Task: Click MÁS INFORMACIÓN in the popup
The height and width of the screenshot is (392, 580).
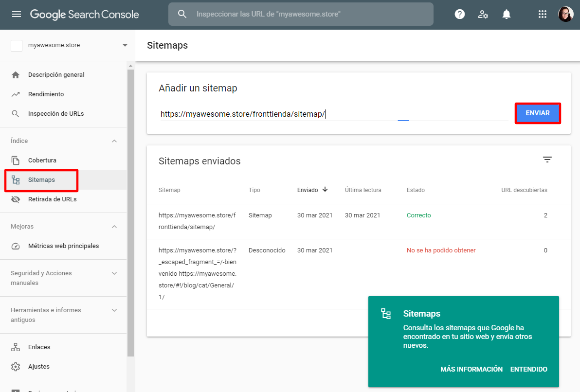Action: click(471, 369)
